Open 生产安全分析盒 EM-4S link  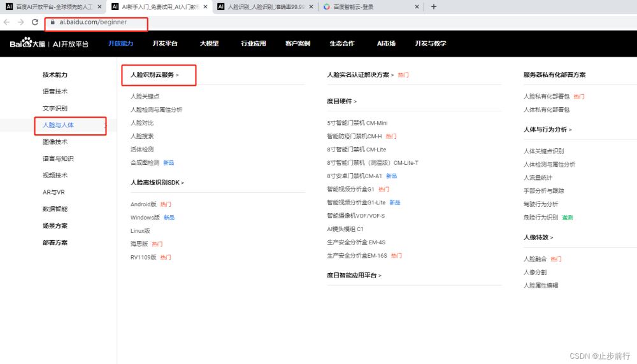pos(356,242)
